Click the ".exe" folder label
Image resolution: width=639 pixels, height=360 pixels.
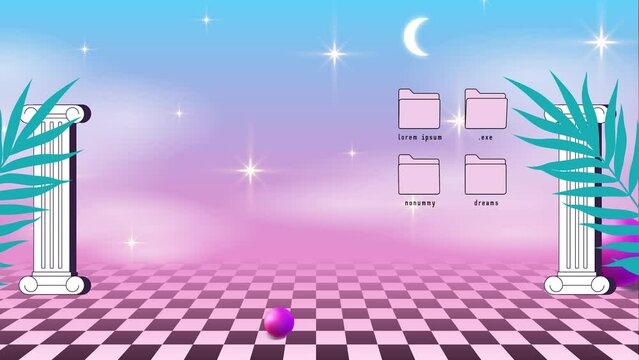pyautogui.click(x=485, y=138)
